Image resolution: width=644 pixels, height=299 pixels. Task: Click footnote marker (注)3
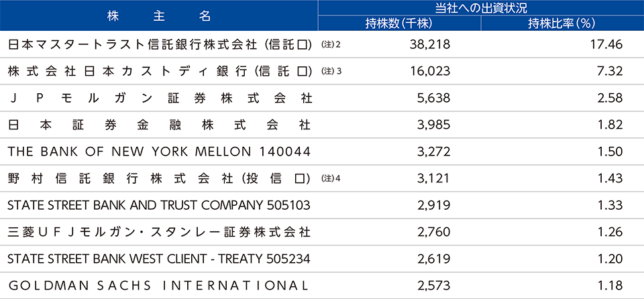331,71
